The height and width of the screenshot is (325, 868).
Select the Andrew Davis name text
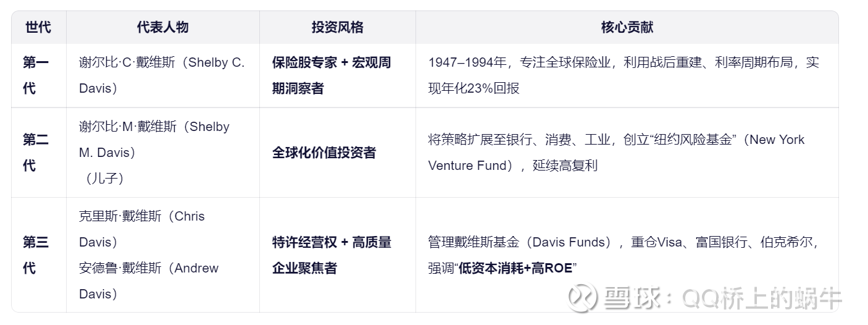point(149,281)
